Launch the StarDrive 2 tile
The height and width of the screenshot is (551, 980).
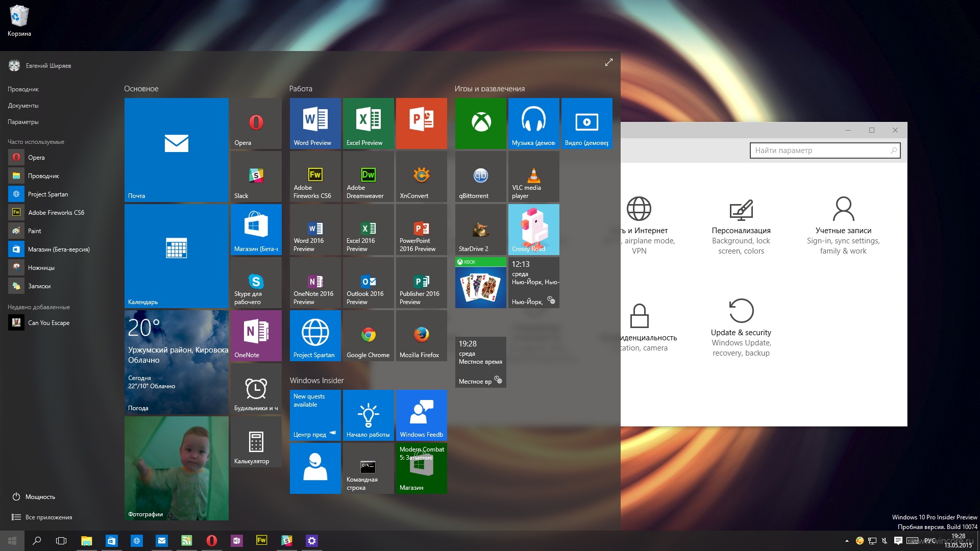(480, 230)
